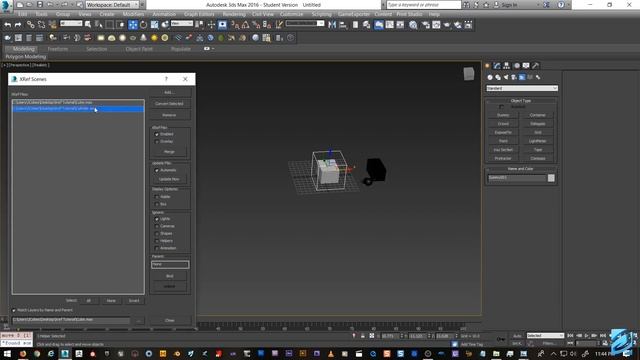
Task: Select the Systems category icon
Action: tap(538, 77)
